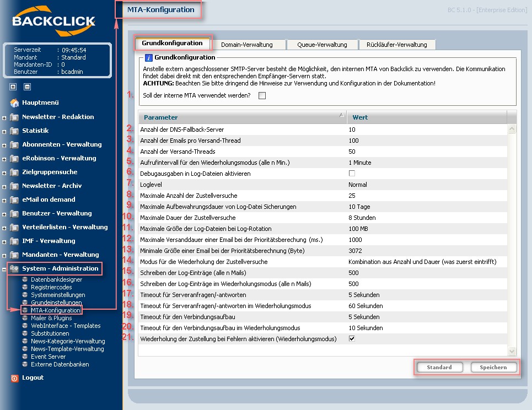
Task: Click globe icon beside Datenbankdesigner
Action: coord(25,279)
